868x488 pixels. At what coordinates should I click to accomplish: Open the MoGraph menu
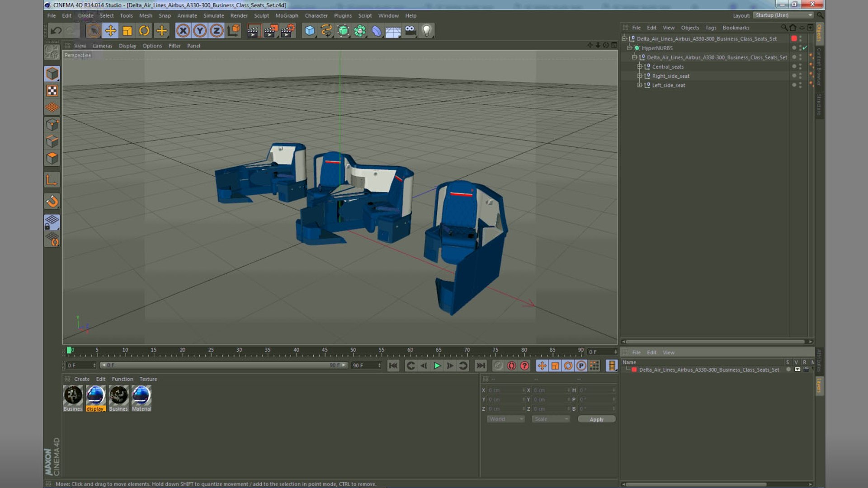point(287,15)
